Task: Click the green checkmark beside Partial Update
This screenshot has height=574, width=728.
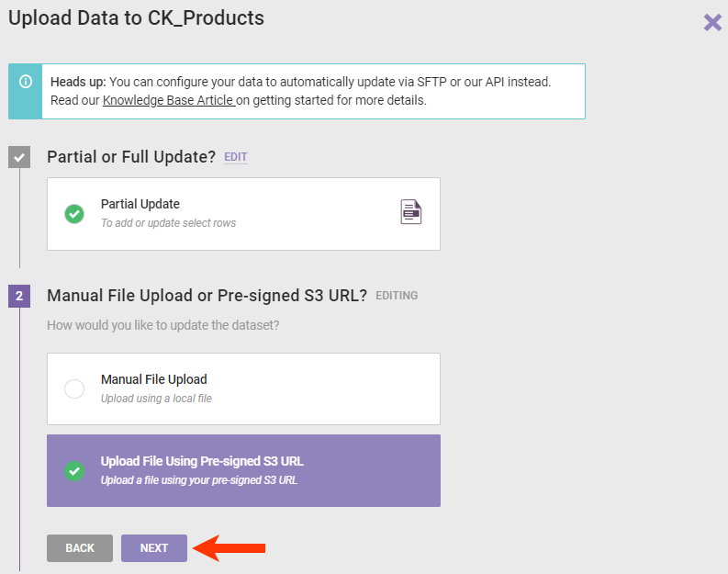Action: (x=74, y=214)
